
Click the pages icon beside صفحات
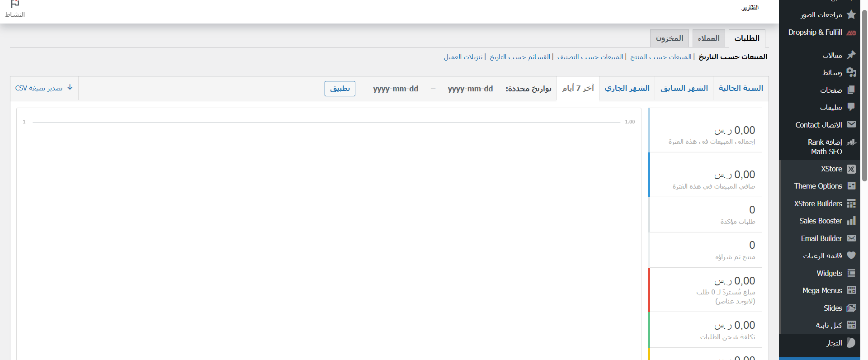pos(851,90)
